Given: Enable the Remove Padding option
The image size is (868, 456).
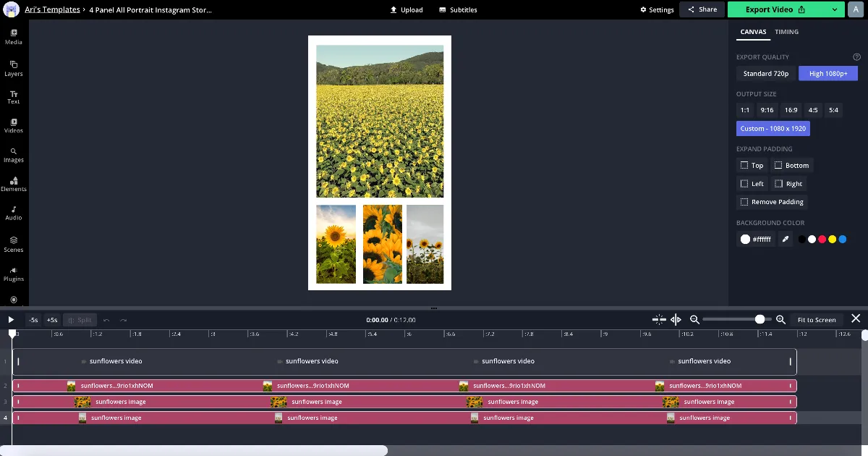Looking at the screenshot, I should tap(772, 202).
